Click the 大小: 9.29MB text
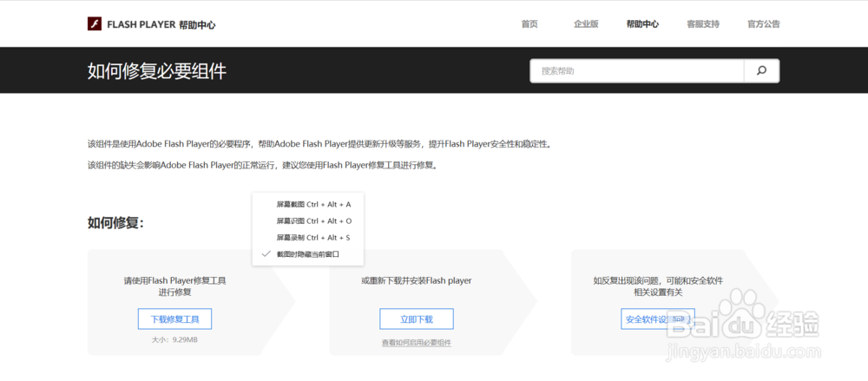Screen dimensions: 868x381 [174, 339]
